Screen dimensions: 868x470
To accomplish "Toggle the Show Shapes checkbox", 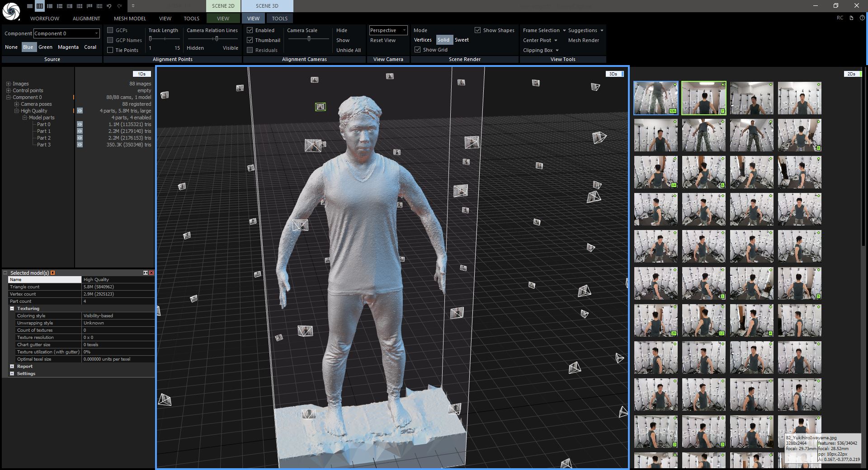I will click(x=477, y=30).
